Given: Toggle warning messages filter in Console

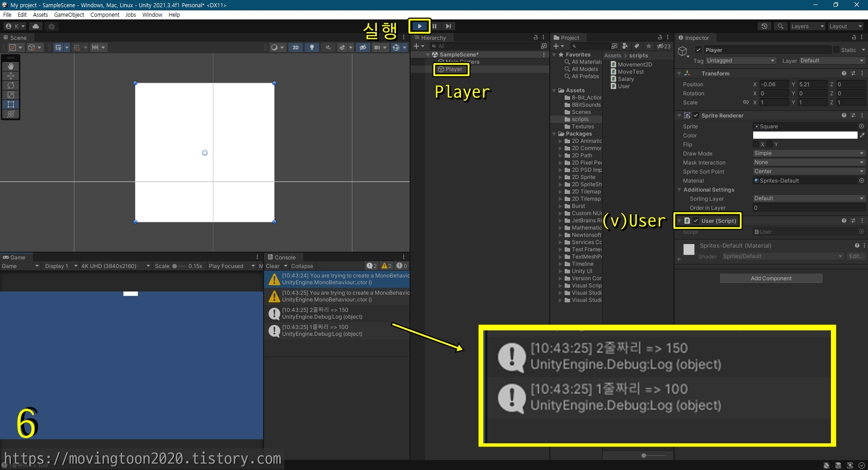Looking at the screenshot, I should pos(387,266).
